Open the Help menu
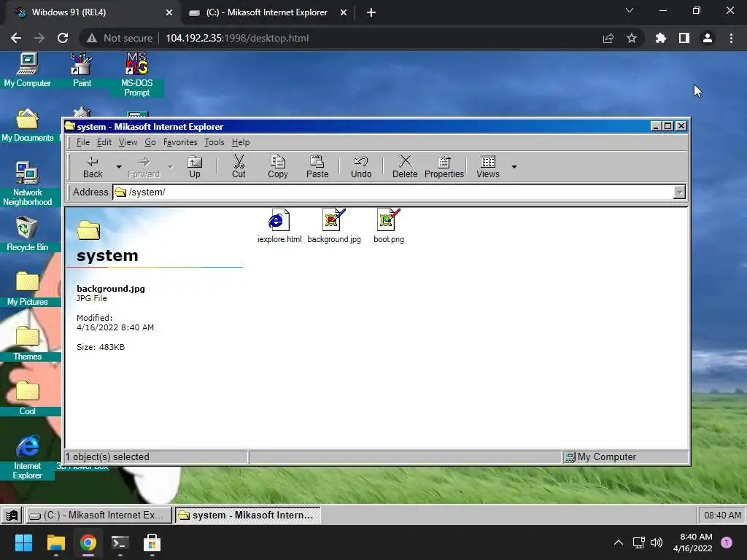The image size is (747, 560). point(241,142)
